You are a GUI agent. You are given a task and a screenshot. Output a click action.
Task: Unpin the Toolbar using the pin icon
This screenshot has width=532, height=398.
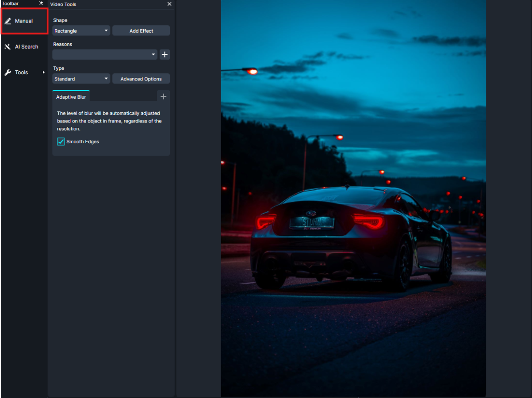coord(41,4)
